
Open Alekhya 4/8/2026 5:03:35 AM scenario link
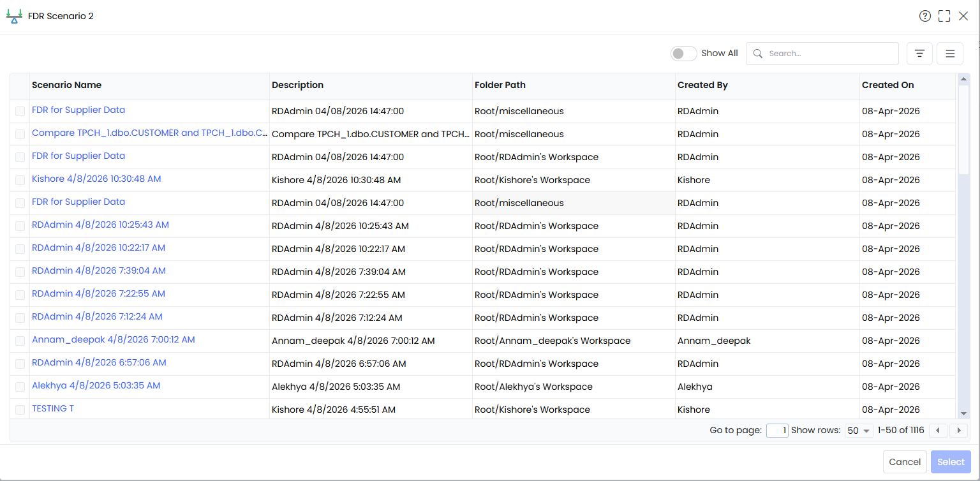[96, 385]
